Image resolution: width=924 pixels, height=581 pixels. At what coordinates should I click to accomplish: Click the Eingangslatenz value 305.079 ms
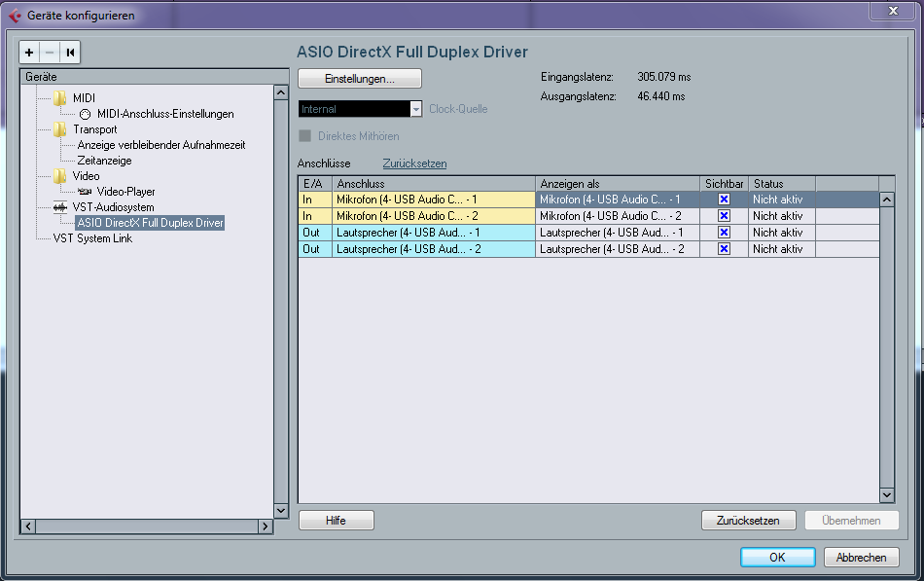click(x=664, y=77)
